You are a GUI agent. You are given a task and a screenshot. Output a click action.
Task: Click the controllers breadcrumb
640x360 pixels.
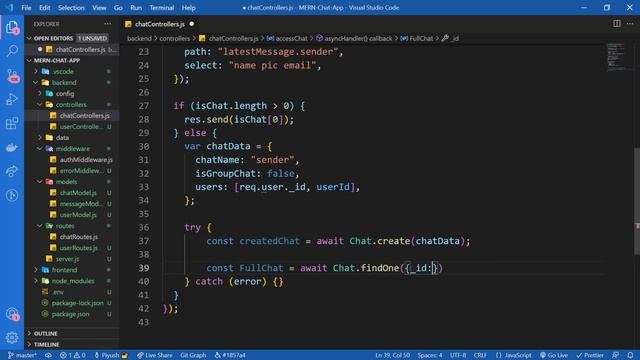click(174, 38)
